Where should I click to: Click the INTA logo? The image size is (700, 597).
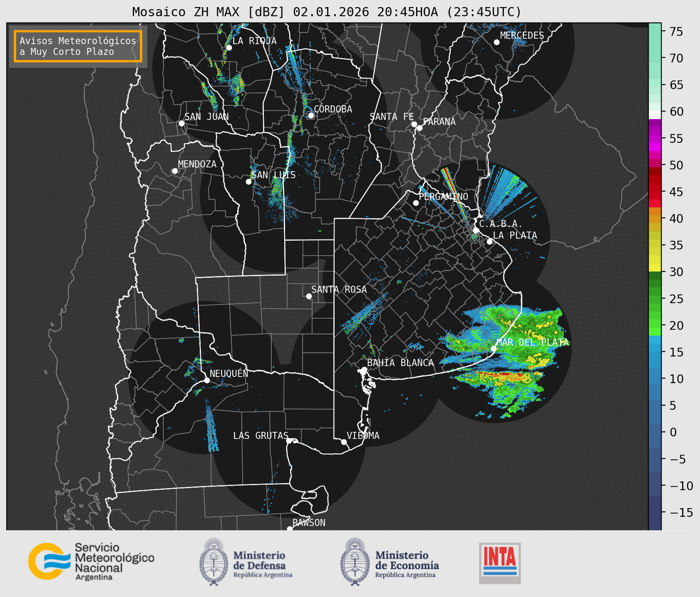[500, 563]
